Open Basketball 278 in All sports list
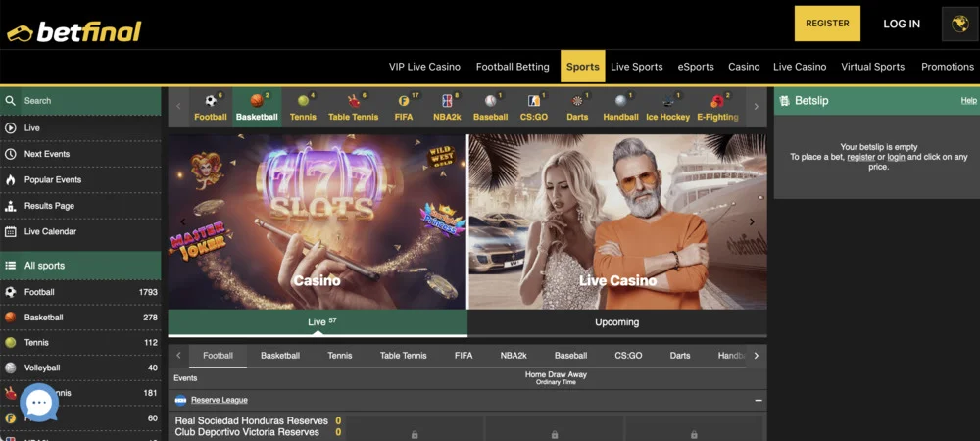Image resolution: width=980 pixels, height=441 pixels. 80,318
